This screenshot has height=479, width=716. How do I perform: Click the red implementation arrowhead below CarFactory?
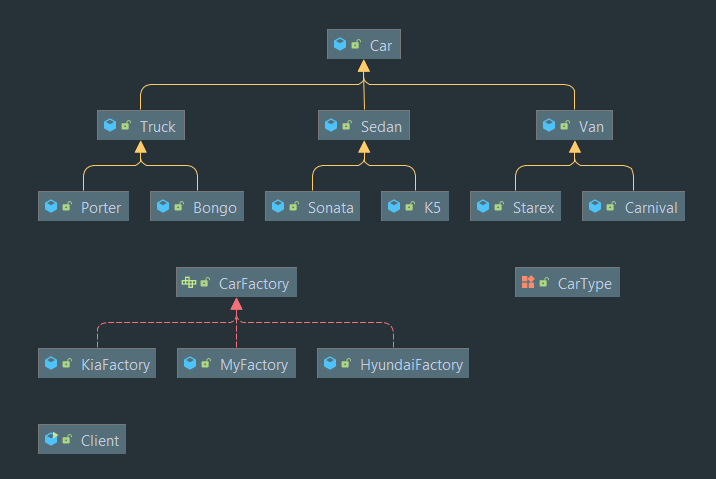[236, 304]
